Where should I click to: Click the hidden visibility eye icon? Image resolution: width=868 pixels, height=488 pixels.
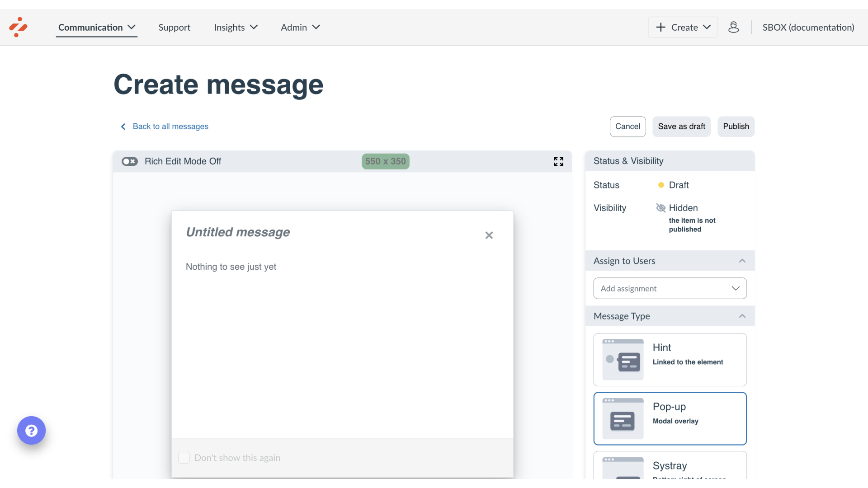(660, 208)
